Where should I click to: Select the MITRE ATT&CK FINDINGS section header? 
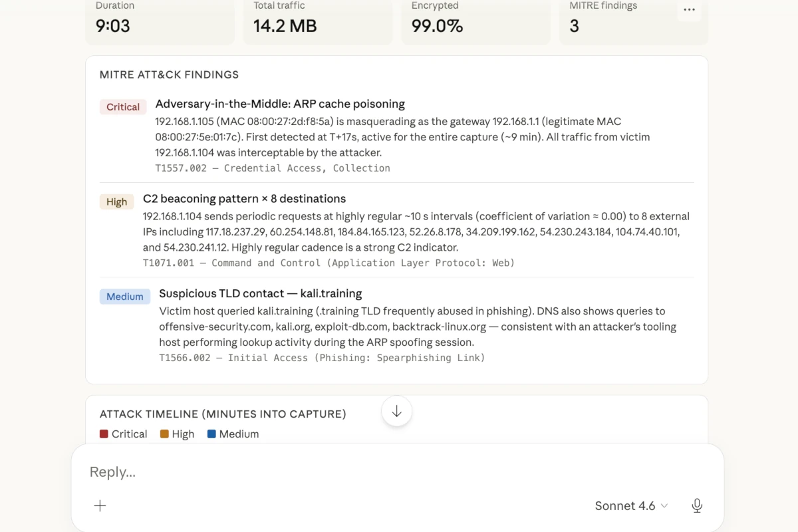pyautogui.click(x=169, y=74)
